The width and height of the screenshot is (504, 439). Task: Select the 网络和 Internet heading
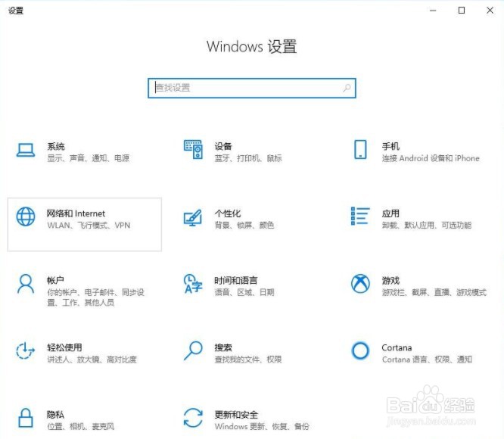click(x=76, y=213)
